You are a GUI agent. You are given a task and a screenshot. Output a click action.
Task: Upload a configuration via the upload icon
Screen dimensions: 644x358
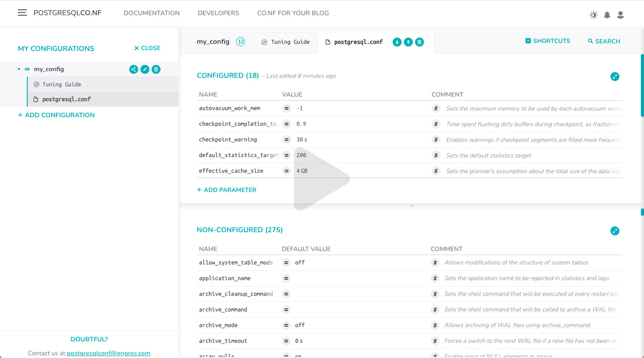pos(408,42)
